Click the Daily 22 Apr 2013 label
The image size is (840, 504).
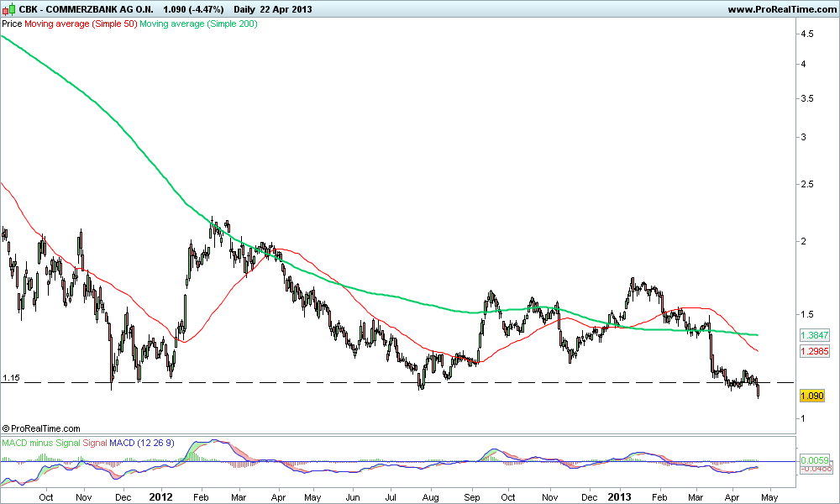pos(273,9)
